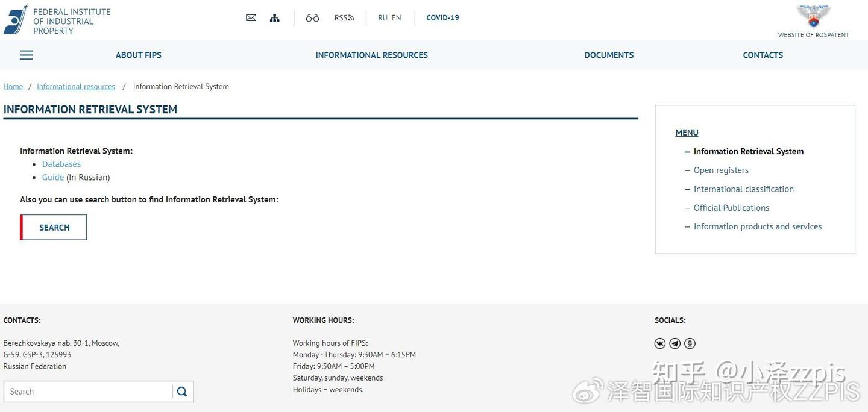Open the Contacts menu
Viewport: 868px width, 412px height.
coord(763,55)
